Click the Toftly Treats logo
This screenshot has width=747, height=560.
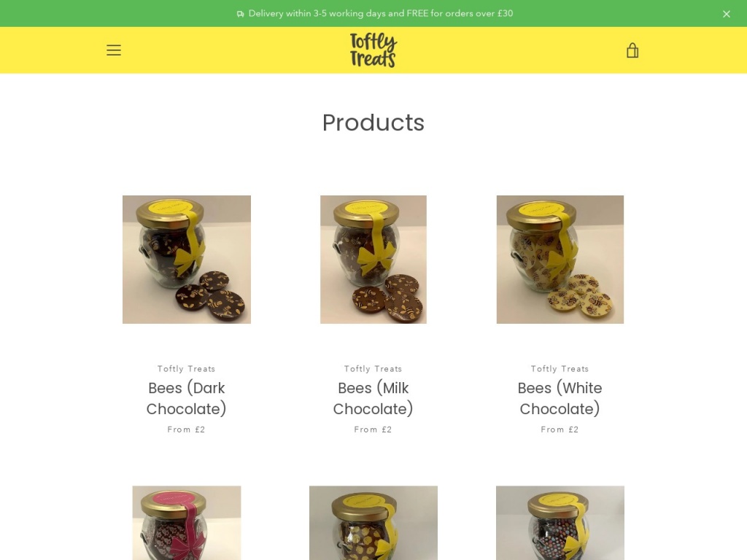[373, 50]
